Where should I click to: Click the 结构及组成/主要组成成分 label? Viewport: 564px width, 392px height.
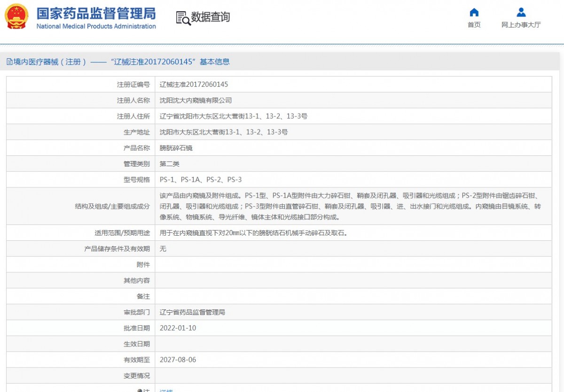point(113,206)
